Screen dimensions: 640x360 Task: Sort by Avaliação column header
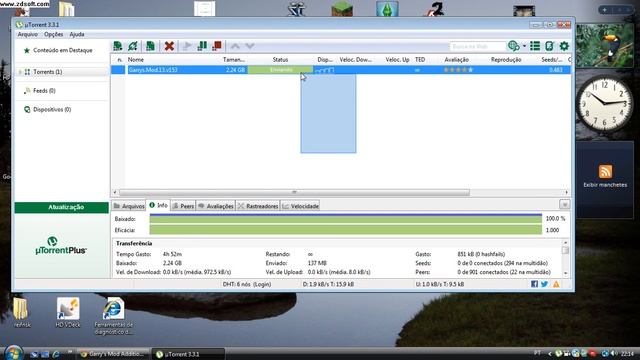coord(456,60)
